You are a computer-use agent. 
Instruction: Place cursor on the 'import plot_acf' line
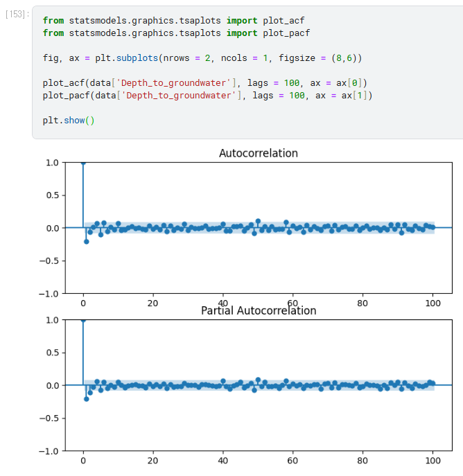[173, 21]
